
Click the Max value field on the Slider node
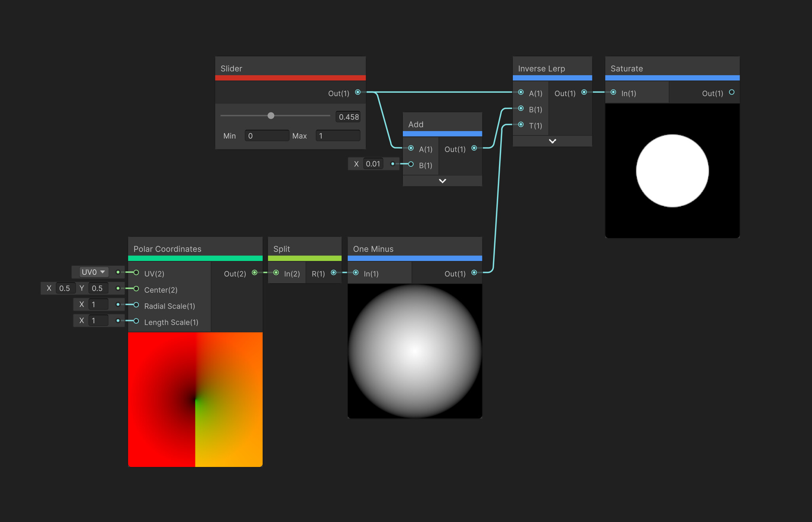337,135
